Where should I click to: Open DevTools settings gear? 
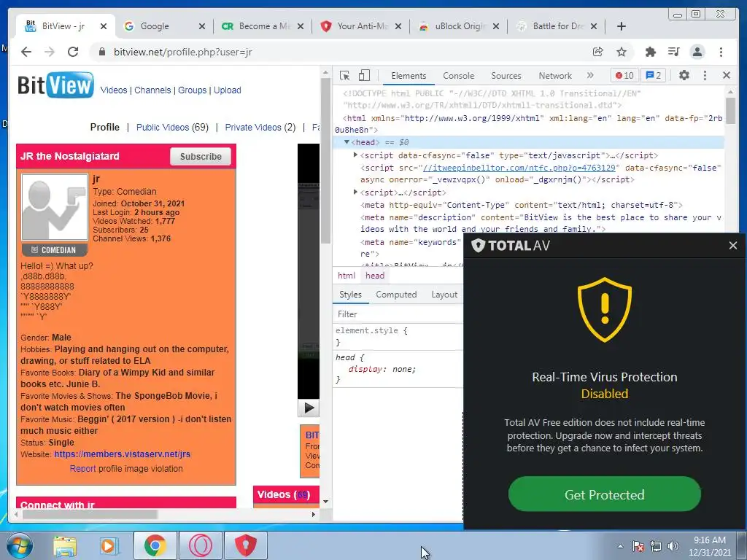pos(684,75)
